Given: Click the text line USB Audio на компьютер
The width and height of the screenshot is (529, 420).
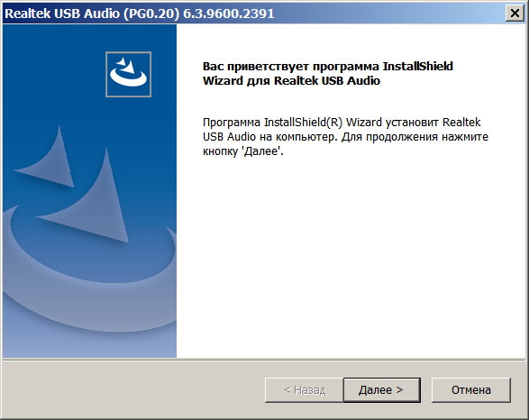Looking at the screenshot, I should (x=269, y=137).
